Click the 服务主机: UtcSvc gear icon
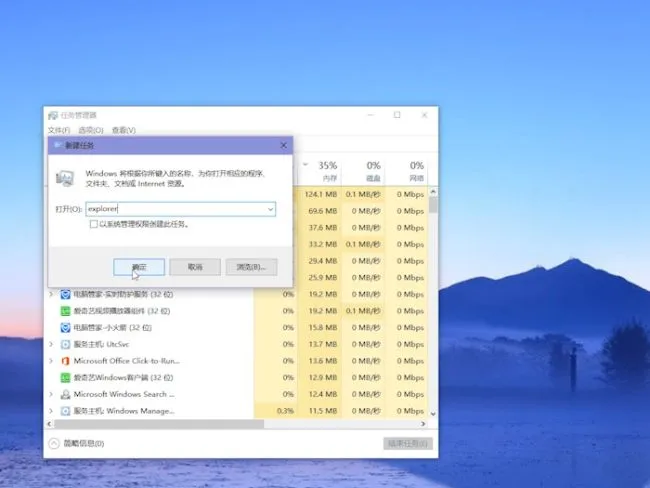Image resolution: width=650 pixels, height=488 pixels. (x=65, y=344)
